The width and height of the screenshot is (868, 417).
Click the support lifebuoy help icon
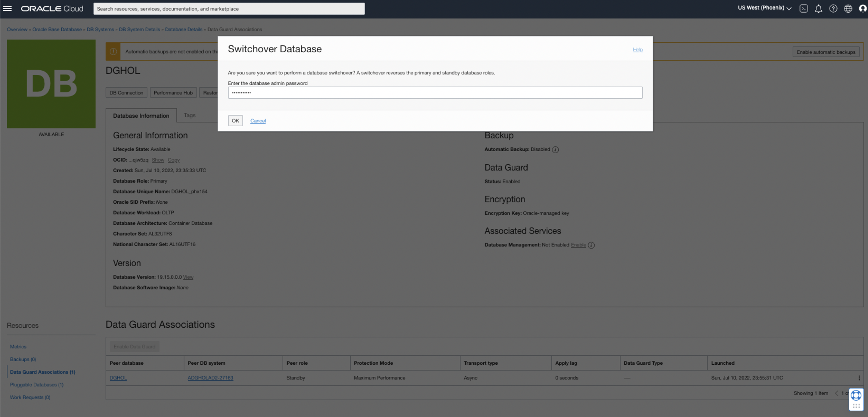pos(856,395)
